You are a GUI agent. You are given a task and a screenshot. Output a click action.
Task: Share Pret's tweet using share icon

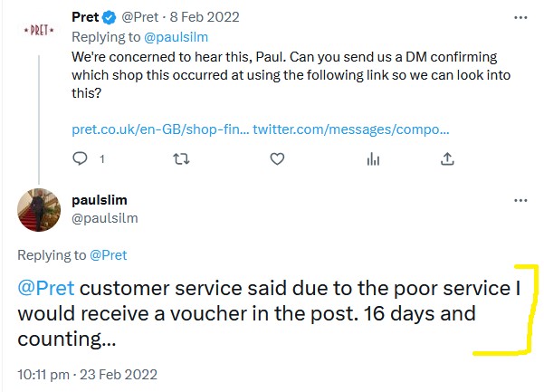pyautogui.click(x=447, y=158)
